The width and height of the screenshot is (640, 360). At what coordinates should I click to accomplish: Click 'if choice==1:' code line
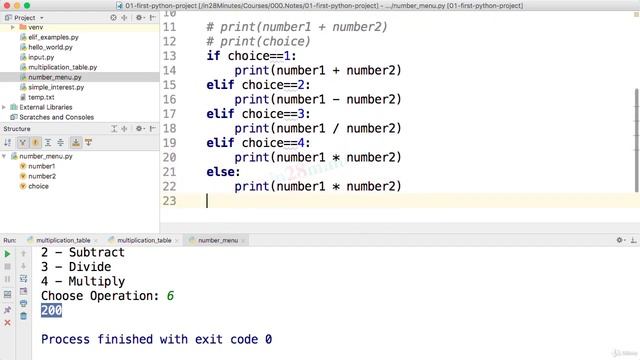[251, 56]
